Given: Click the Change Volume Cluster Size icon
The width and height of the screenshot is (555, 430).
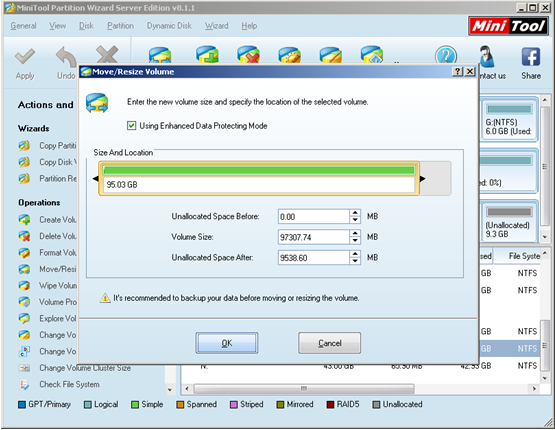Looking at the screenshot, I should (x=24, y=368).
